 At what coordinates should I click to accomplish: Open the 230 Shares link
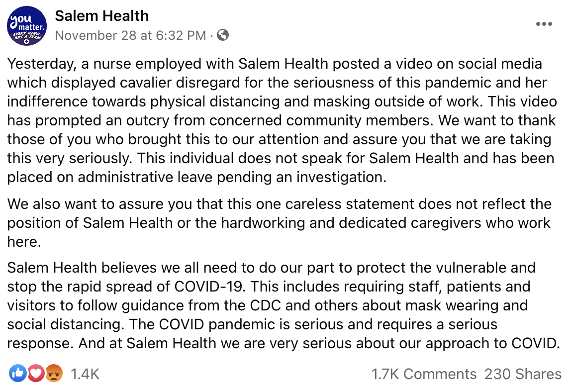[523, 374]
